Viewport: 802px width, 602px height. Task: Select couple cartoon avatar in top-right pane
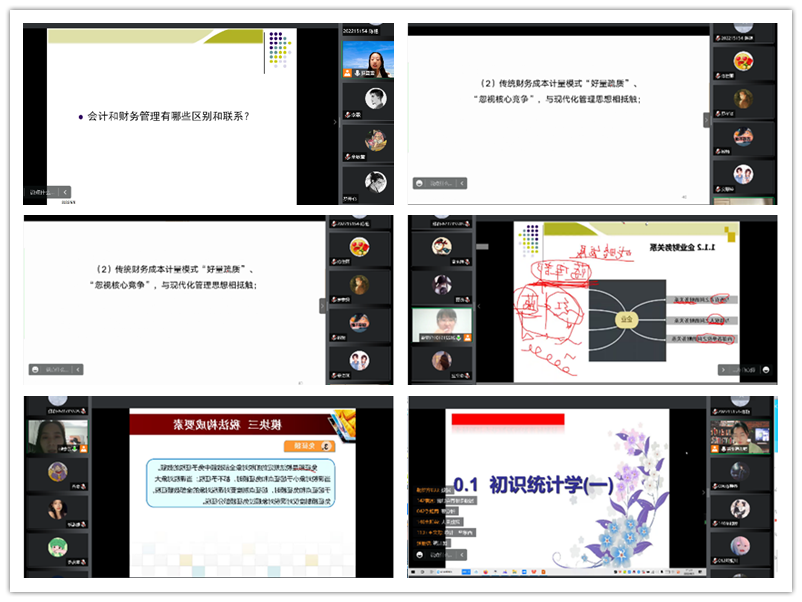pos(743,174)
